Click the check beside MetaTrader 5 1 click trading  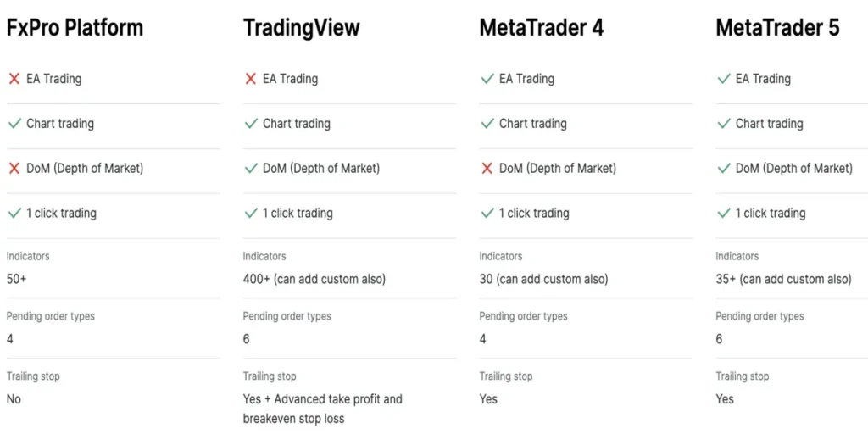pyautogui.click(x=724, y=214)
